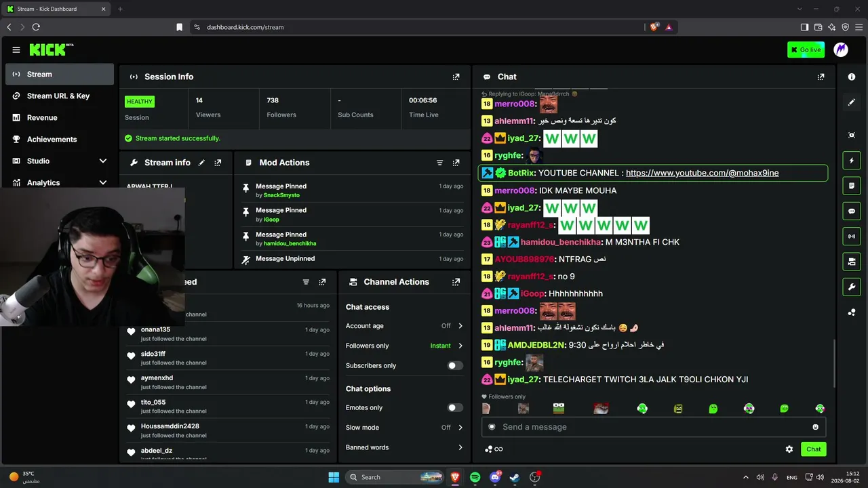Toggle the Subscribers only switch
Viewport: 868px width, 488px height.
tap(455, 366)
